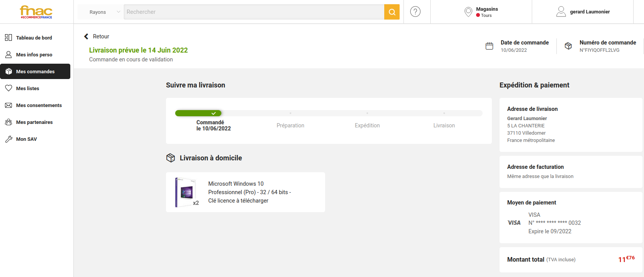644x277 pixels.
Task: Click the gerard Laumonier account name
Action: (589, 12)
